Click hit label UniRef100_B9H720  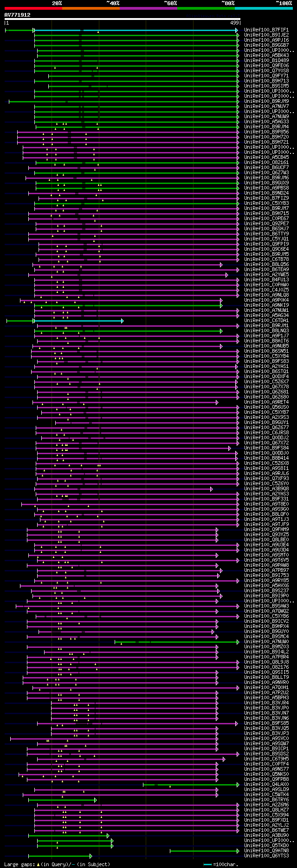click(266, 137)
